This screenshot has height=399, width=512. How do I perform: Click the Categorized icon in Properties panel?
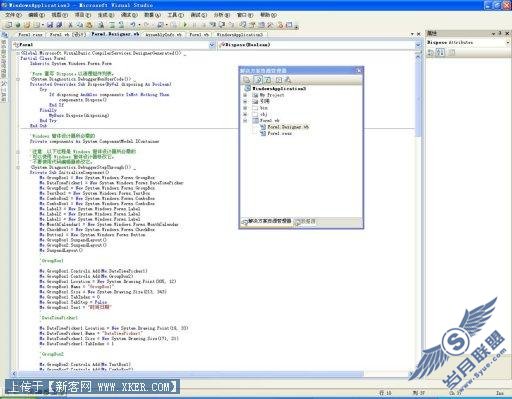[431, 52]
